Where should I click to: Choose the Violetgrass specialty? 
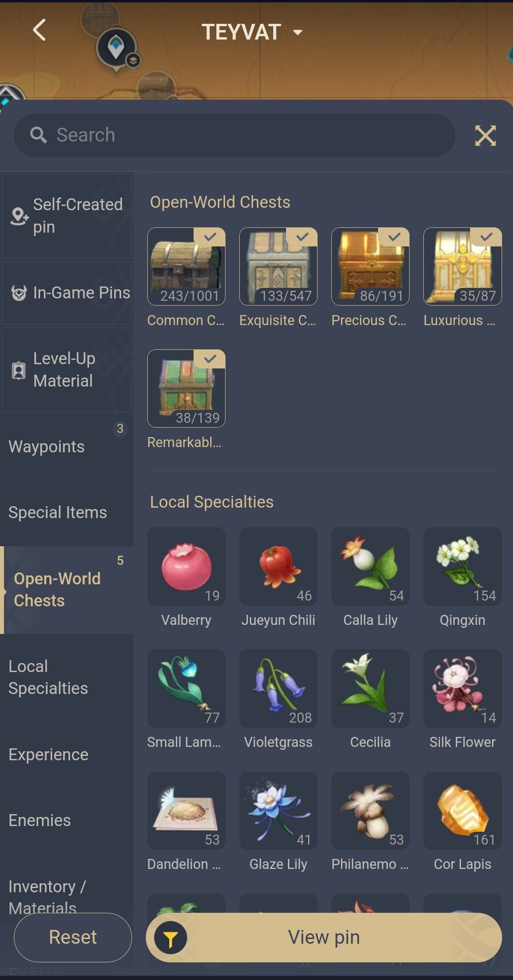click(x=278, y=688)
